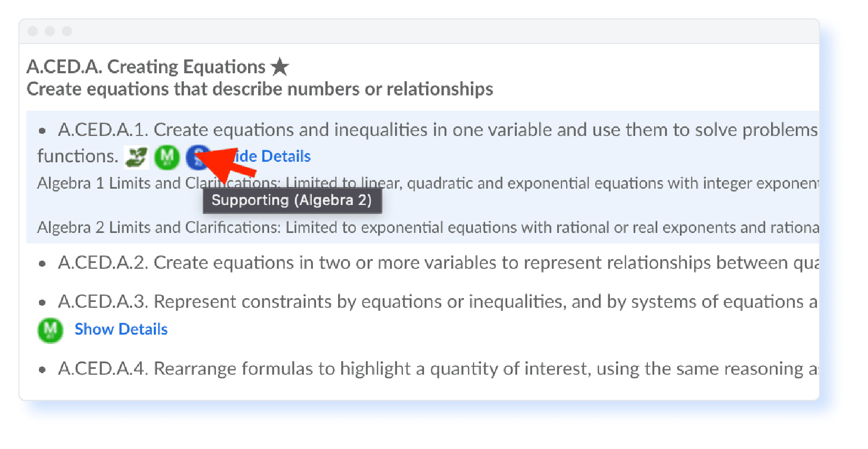This screenshot has width=868, height=449.
Task: Click the green M badge under A.CED.A.3
Action: (50, 330)
